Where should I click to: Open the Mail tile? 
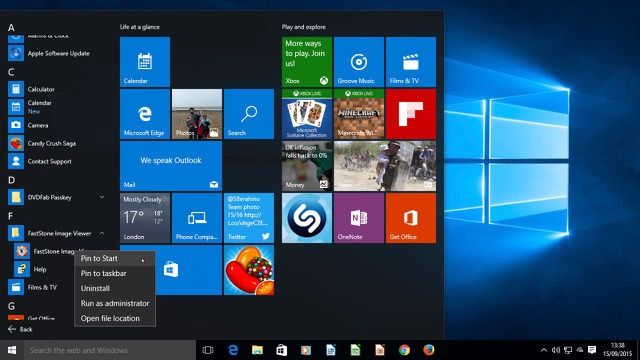pyautogui.click(x=171, y=166)
